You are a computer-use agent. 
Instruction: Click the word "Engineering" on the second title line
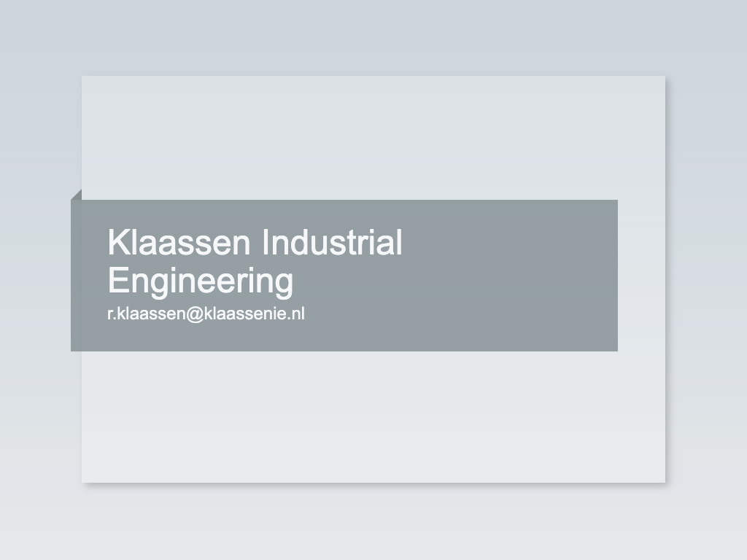tap(201, 280)
